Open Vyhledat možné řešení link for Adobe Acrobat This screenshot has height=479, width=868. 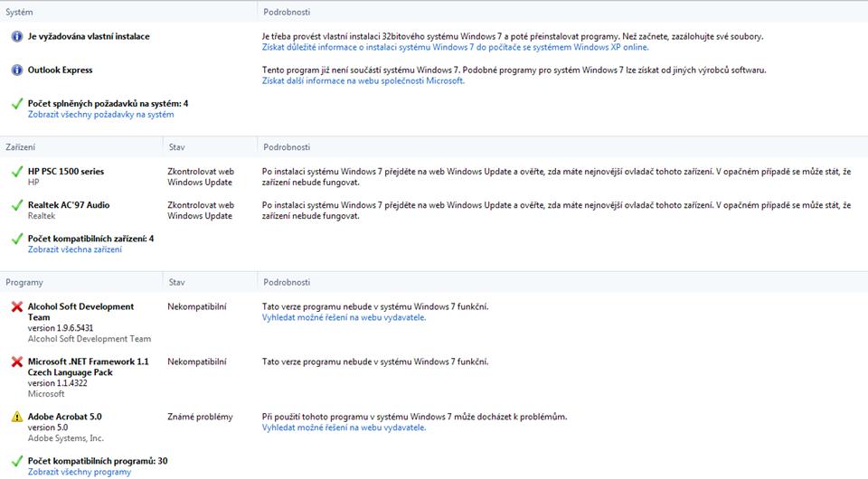344,427
